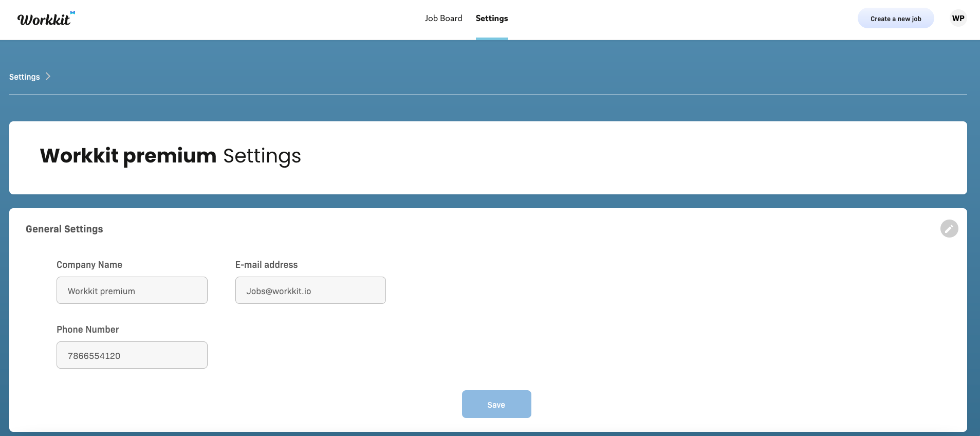
Task: Focus the Company Name input field
Action: (132, 290)
